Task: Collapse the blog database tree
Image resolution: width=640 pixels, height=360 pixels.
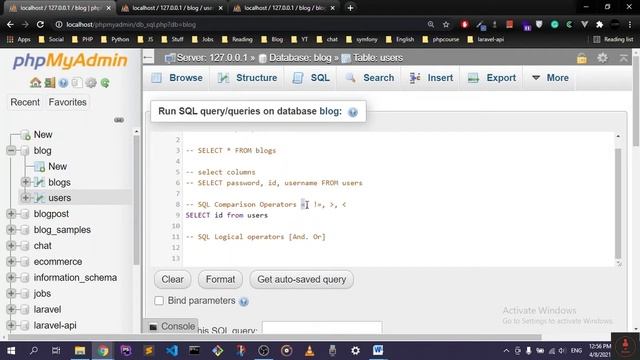Action: tap(11, 151)
